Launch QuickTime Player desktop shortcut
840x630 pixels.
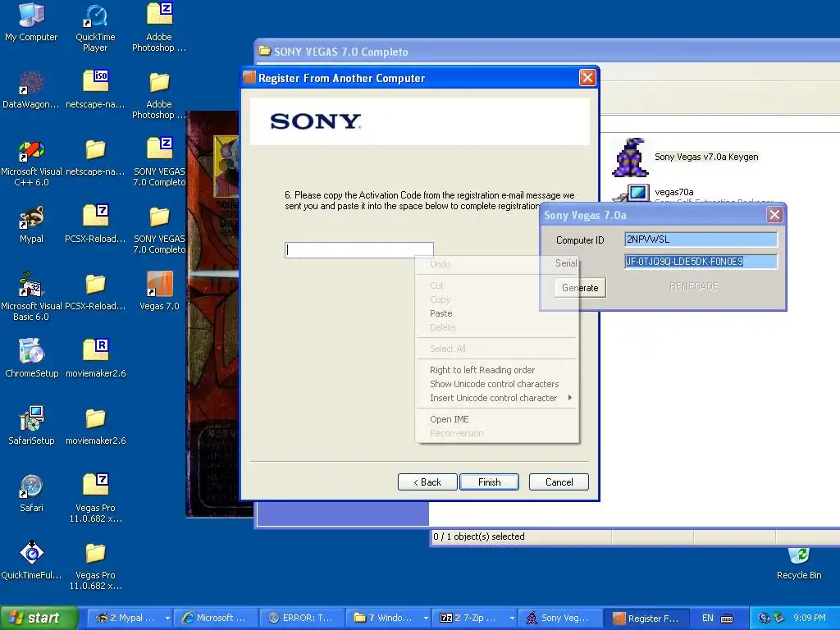click(95, 27)
